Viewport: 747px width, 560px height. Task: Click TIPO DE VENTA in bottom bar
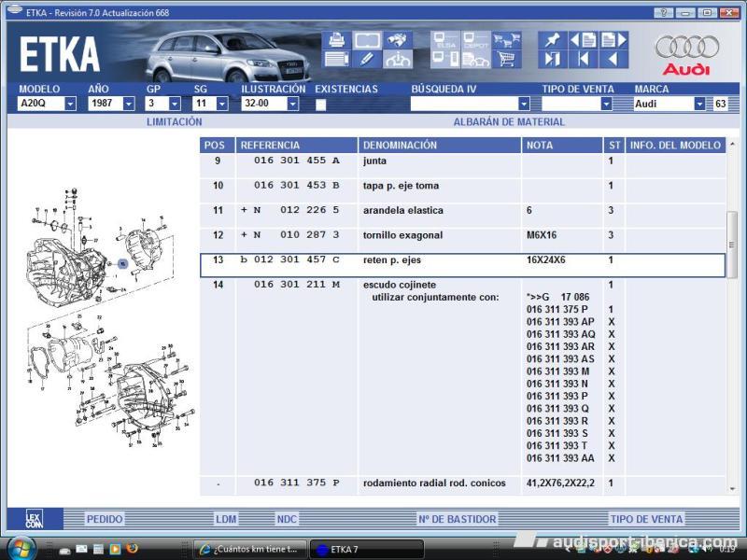pyautogui.click(x=646, y=519)
